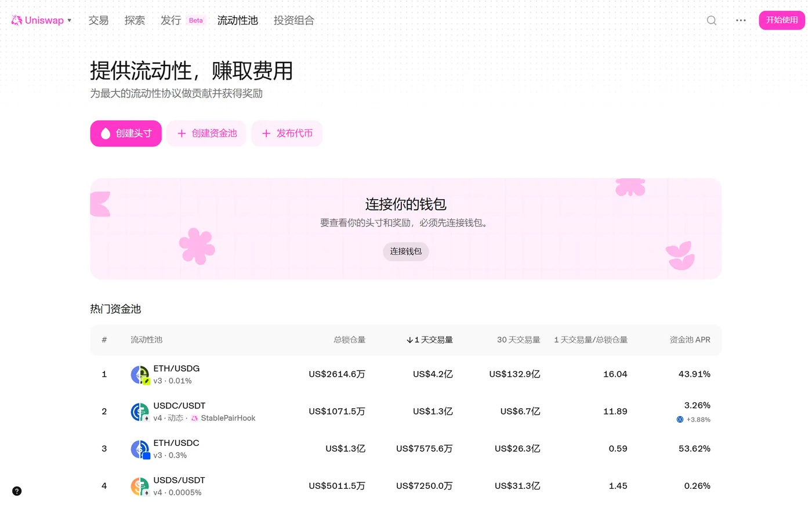Click the StablePairHook label
The image size is (812, 508).
(228, 418)
